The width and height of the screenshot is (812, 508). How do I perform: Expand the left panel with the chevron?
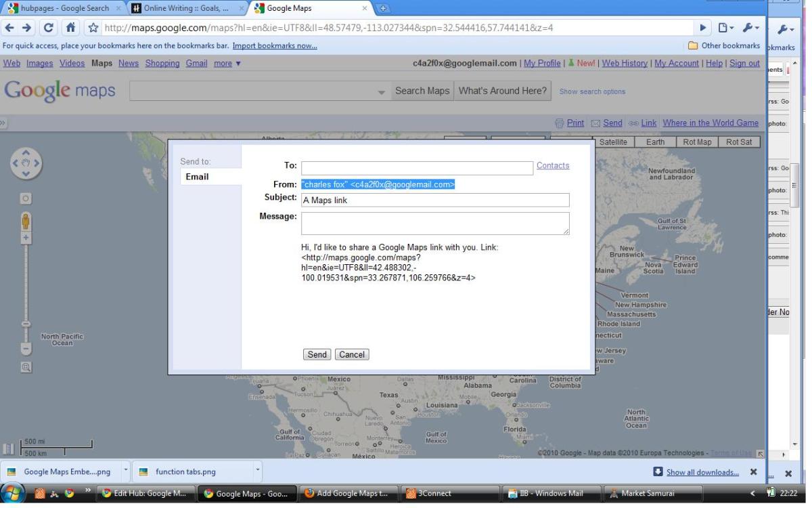3,123
